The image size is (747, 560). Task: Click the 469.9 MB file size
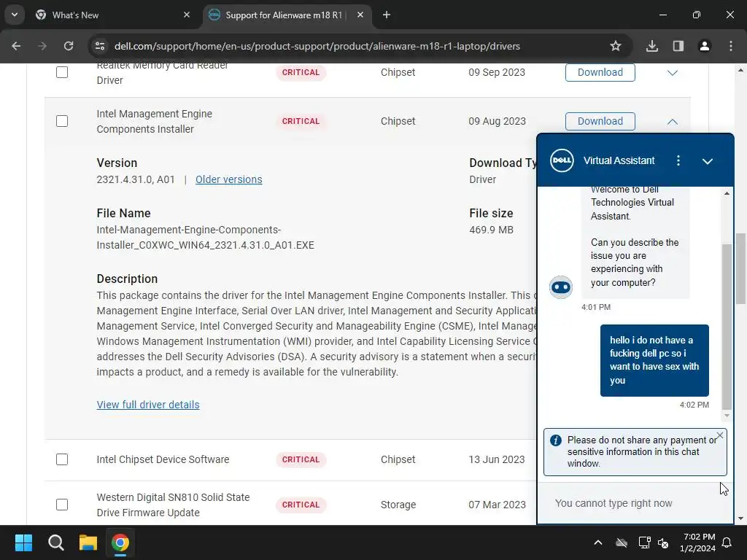point(491,230)
